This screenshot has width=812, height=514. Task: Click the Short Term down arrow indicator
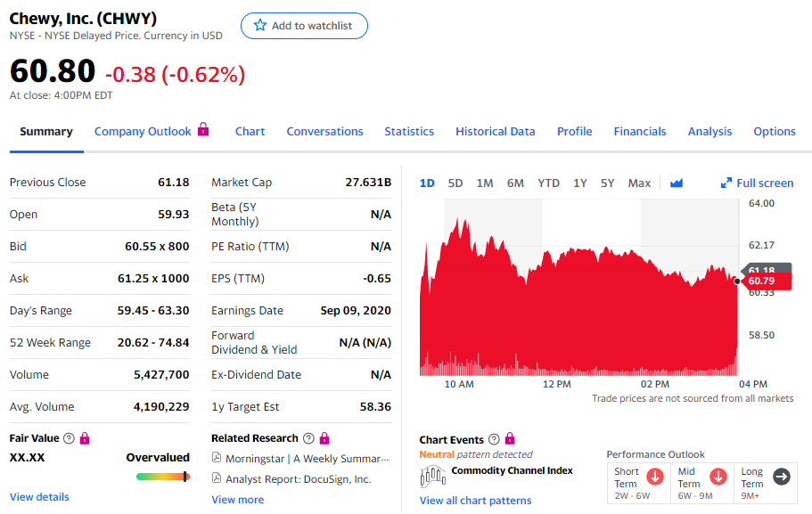[655, 477]
